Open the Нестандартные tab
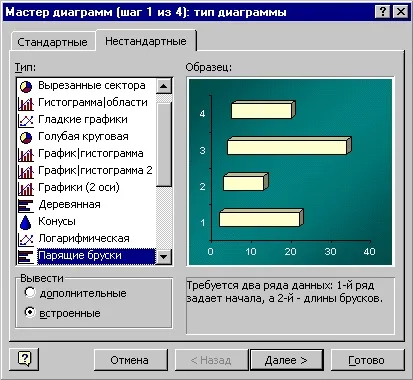Viewport: 413px width, 380px height. (146, 41)
